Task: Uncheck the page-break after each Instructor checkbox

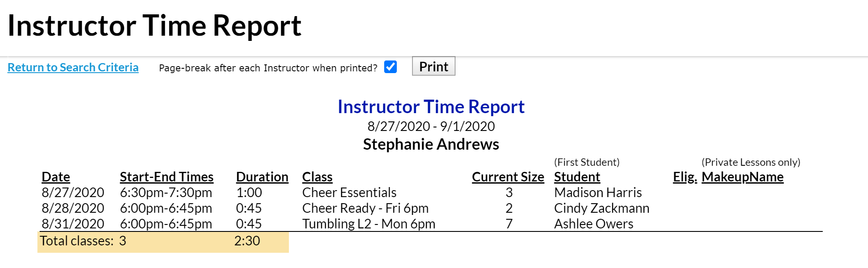Action: tap(390, 67)
